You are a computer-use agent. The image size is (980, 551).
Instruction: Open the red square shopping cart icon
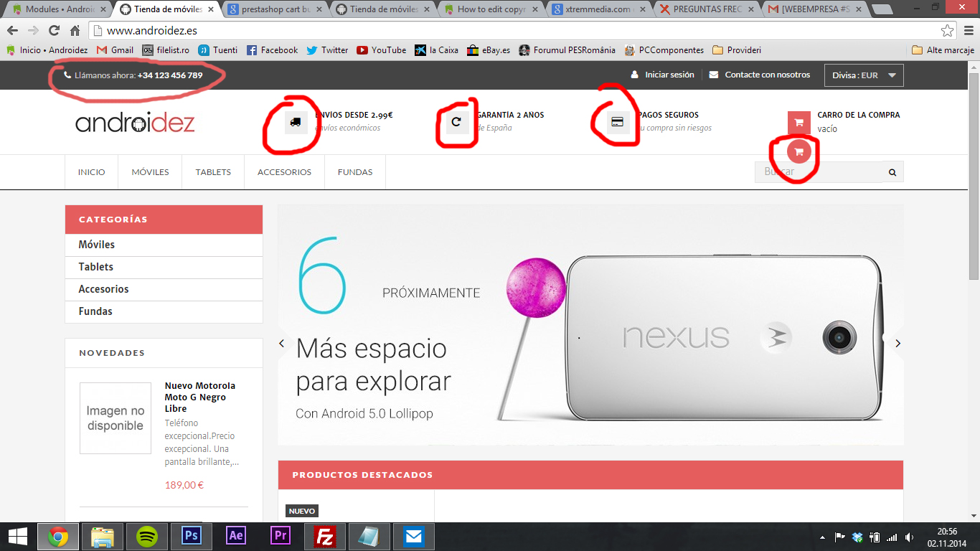click(x=799, y=122)
